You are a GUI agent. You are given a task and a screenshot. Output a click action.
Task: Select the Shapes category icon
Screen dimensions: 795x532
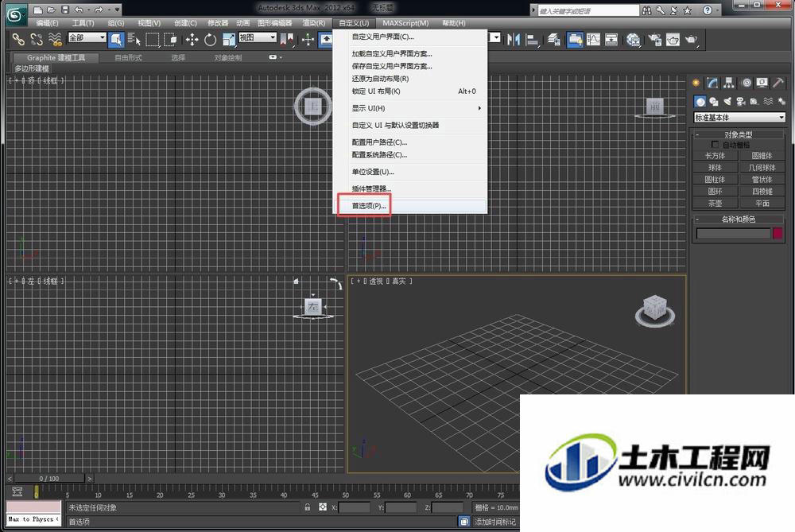click(713, 102)
